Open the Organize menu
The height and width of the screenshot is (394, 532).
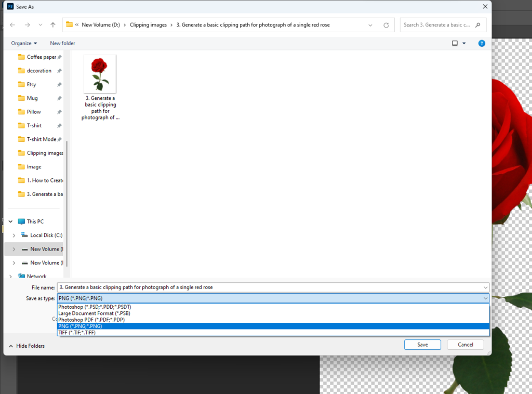pos(24,43)
